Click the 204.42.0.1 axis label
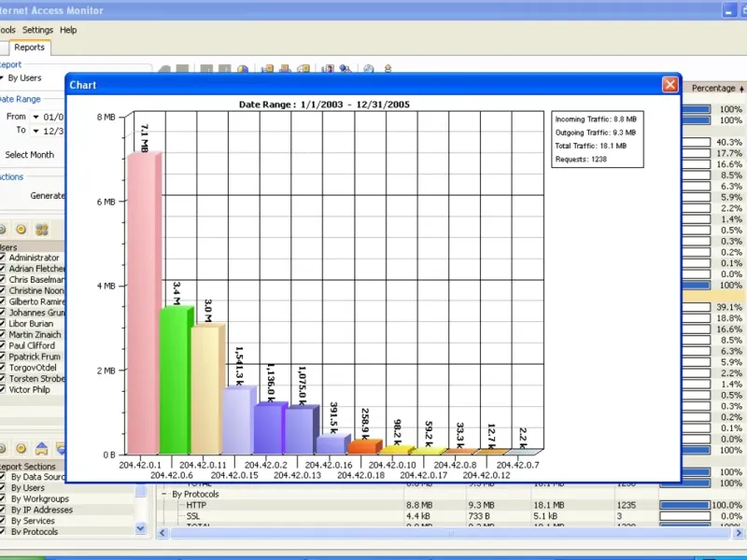747x560 pixels. 140,465
